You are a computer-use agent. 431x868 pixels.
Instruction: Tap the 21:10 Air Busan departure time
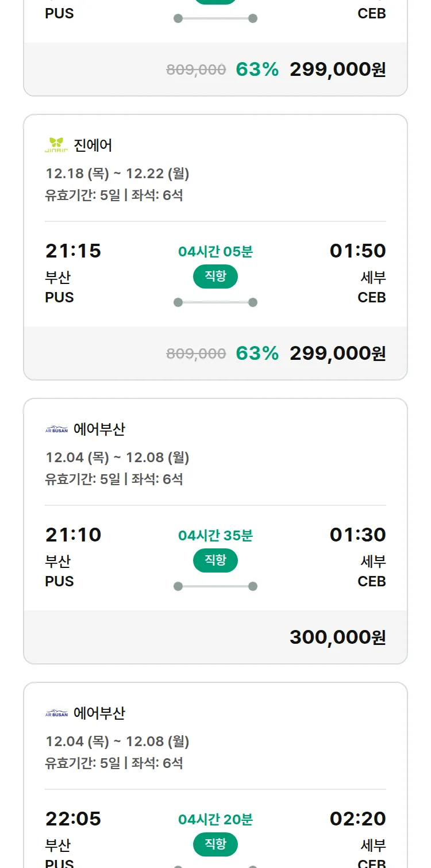pyautogui.click(x=73, y=535)
